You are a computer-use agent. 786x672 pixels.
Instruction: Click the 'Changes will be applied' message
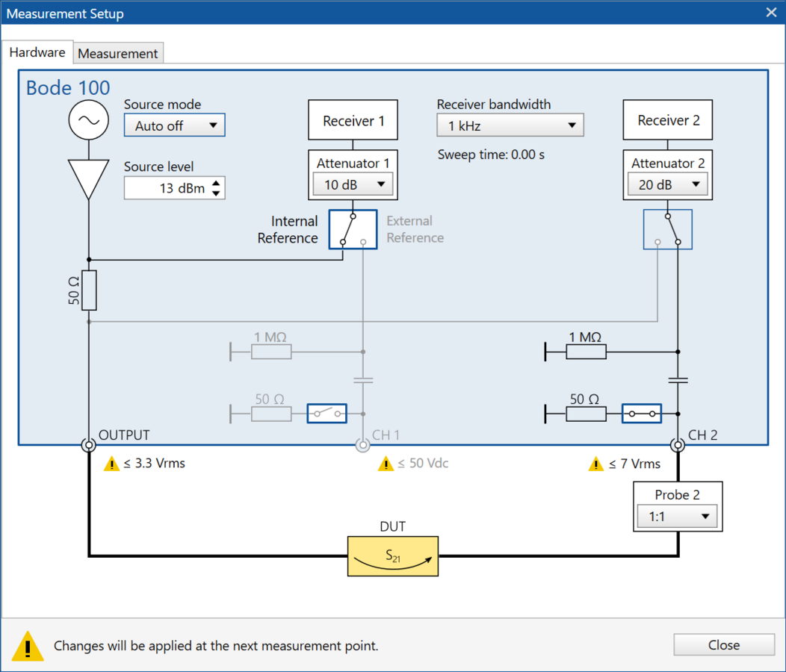[x=215, y=645]
